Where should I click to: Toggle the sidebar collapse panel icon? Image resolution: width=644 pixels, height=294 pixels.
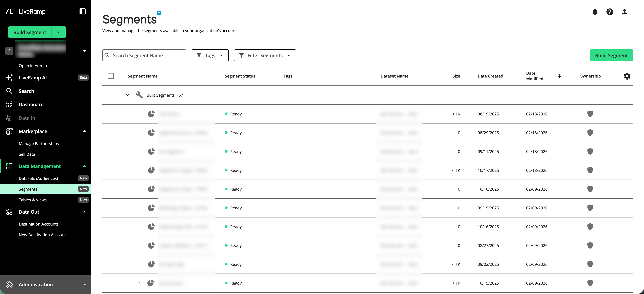click(x=83, y=11)
